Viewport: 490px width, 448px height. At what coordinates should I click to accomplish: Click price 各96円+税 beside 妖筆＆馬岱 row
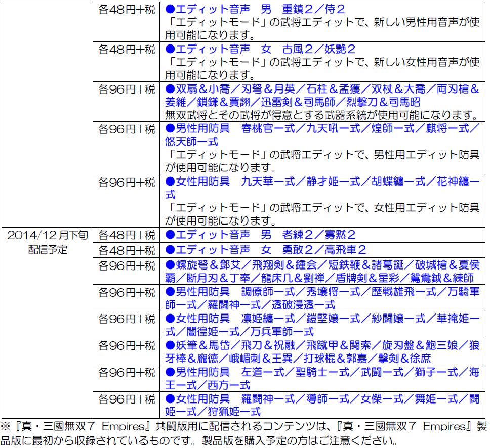click(127, 345)
